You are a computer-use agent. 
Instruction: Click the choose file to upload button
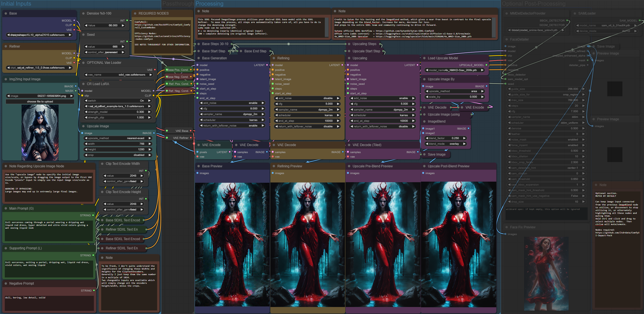[40, 102]
